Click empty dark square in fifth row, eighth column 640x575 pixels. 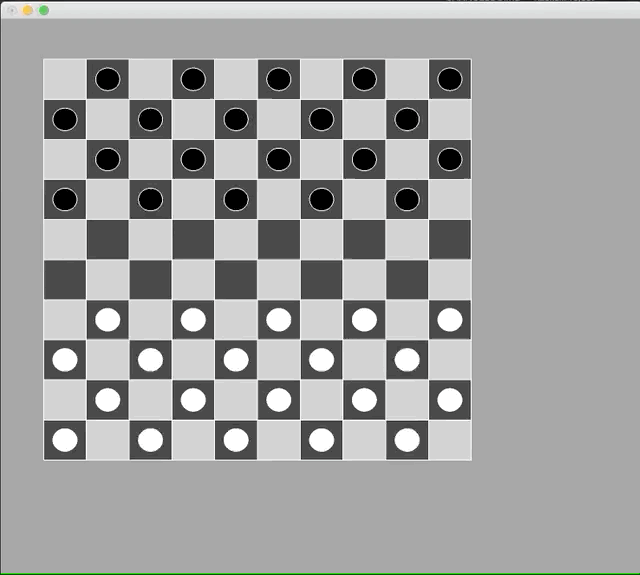[364, 240]
